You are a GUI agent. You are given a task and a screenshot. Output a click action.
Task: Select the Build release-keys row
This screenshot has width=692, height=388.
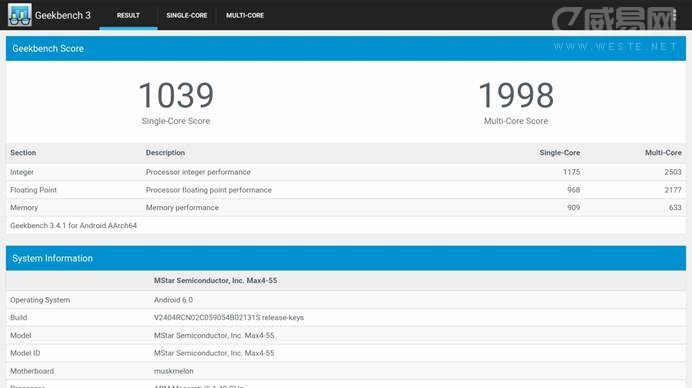(346, 317)
